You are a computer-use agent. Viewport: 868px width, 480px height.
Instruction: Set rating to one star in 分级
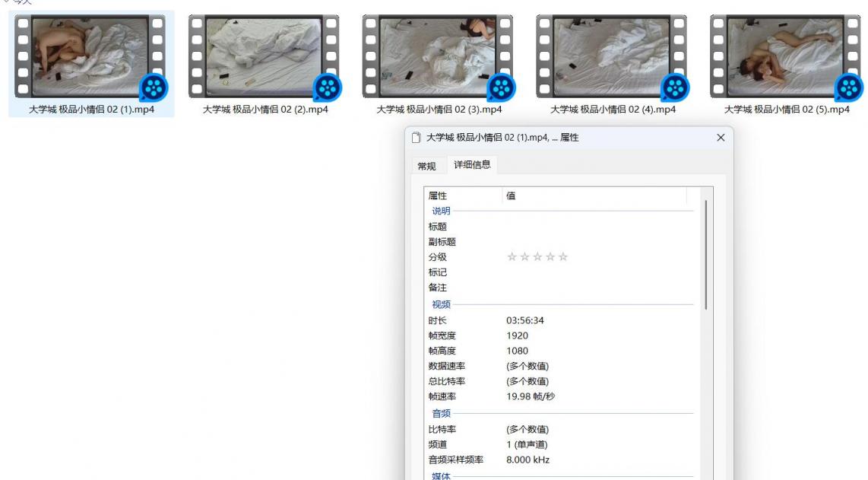(x=512, y=257)
